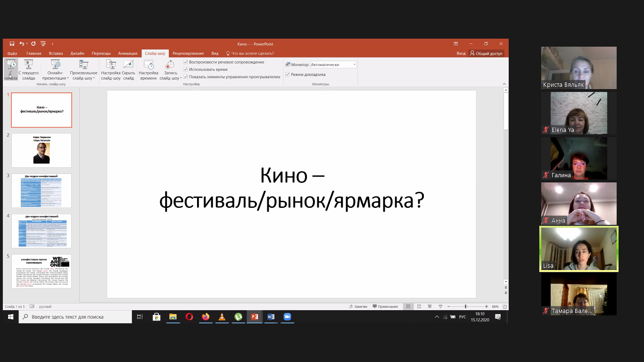644x362 pixels.
Task: Open Zoom app in the taskbar
Action: pyautogui.click(x=287, y=317)
